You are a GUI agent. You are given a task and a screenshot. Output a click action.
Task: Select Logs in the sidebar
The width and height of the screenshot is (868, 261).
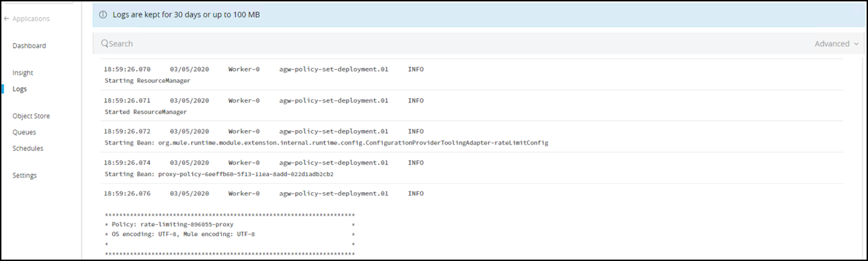pos(20,89)
